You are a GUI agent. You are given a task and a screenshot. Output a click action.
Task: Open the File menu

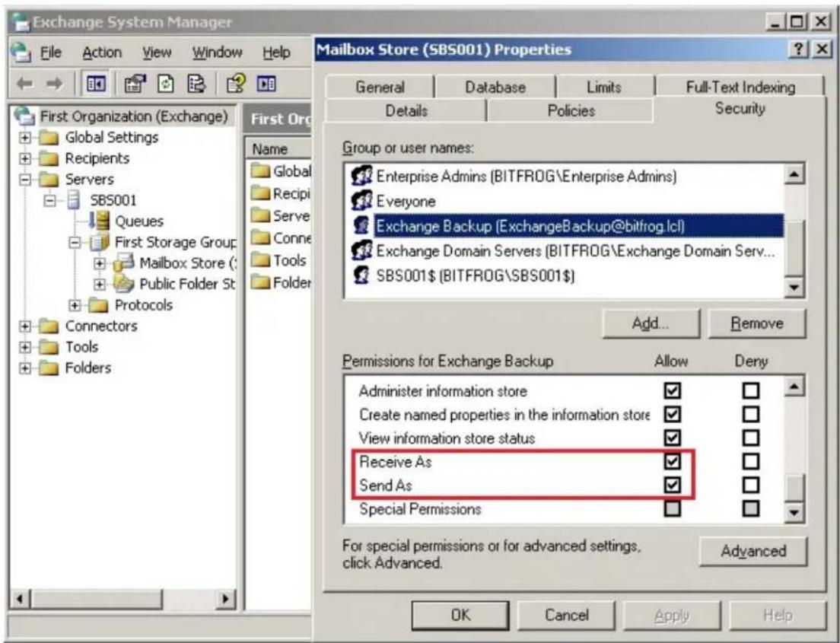point(51,53)
